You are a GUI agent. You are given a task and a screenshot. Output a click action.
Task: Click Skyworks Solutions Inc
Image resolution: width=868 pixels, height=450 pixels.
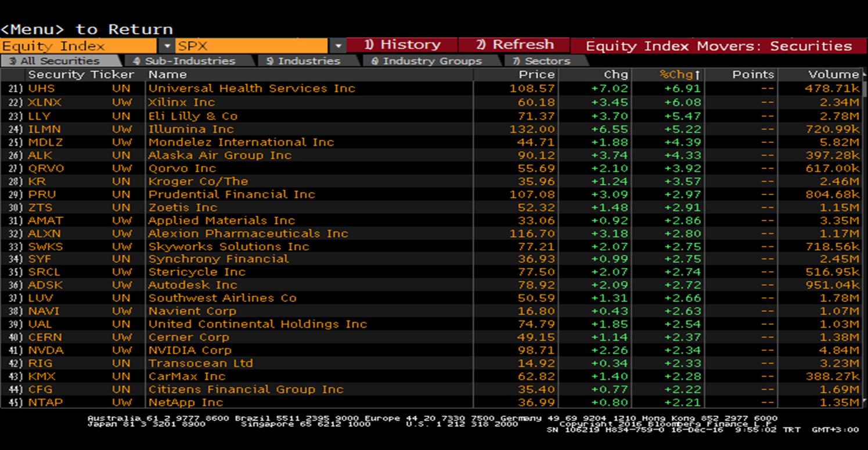click(x=229, y=247)
